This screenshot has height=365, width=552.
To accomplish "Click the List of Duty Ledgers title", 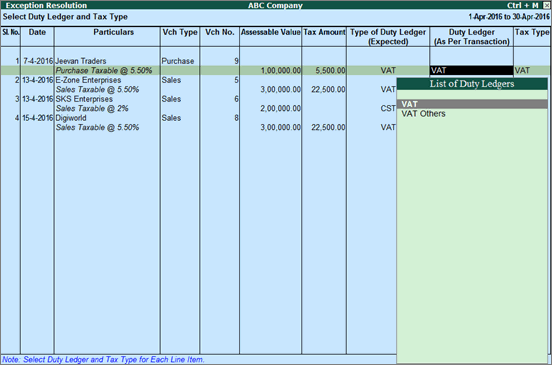I will click(472, 84).
